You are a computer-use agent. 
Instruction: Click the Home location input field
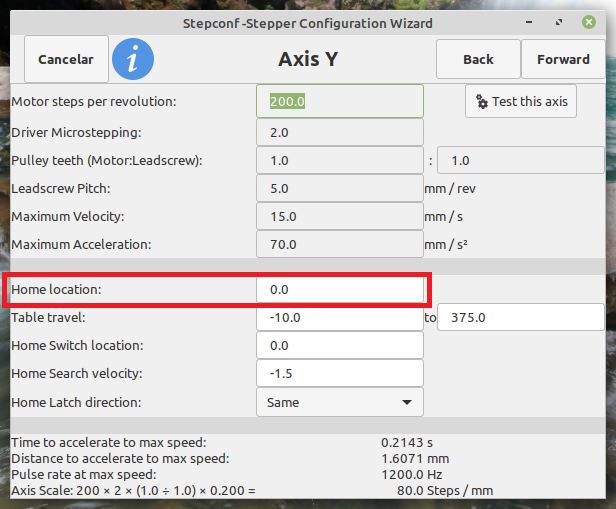pos(340,289)
